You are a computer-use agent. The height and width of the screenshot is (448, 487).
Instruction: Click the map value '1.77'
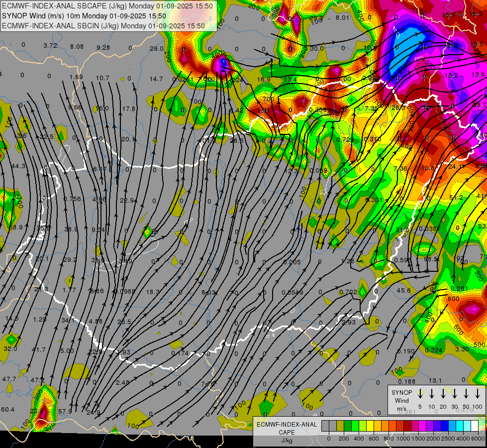click(69, 290)
